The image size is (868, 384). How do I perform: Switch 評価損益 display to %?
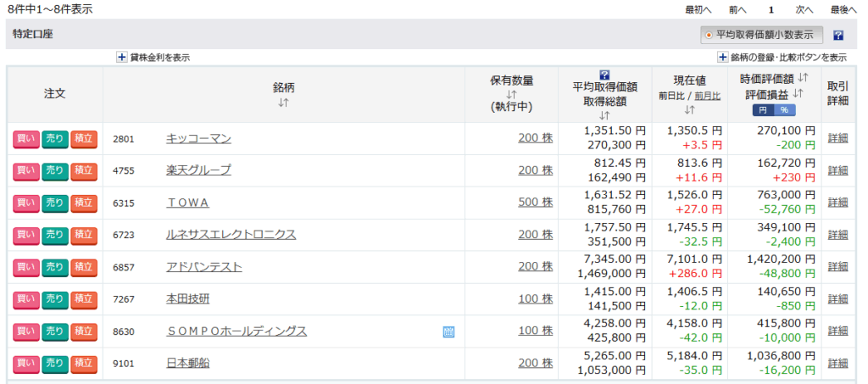(784, 110)
